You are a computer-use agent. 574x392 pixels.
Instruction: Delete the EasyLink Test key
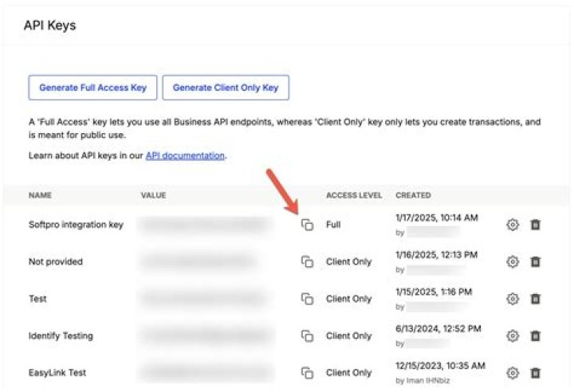click(x=535, y=373)
